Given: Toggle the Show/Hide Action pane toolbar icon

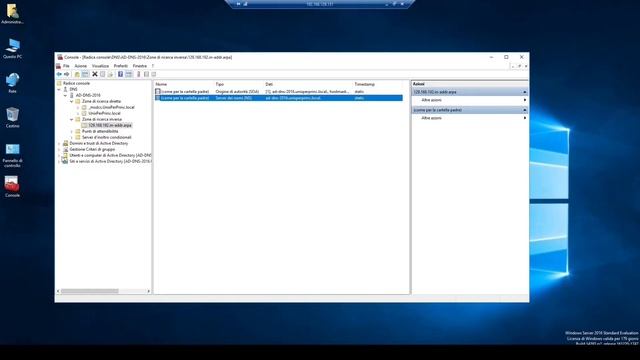Looking at the screenshot, I should point(129,74).
